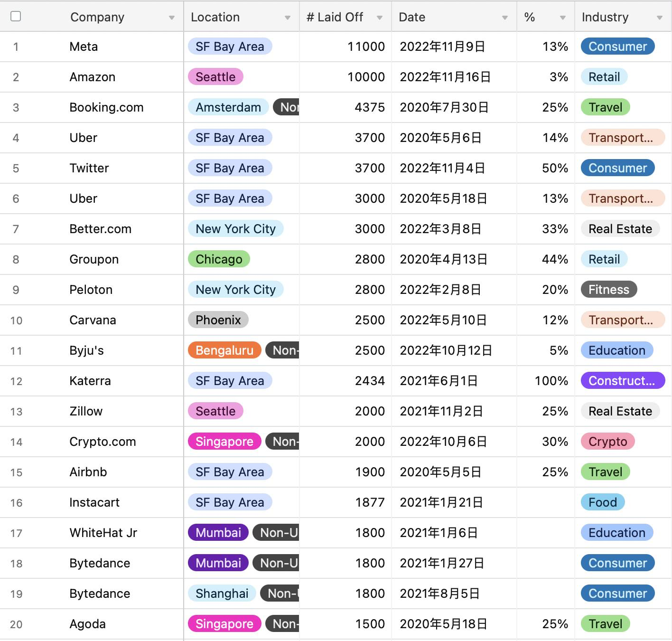Select the Phoenix tag in Carvana row

[218, 320]
